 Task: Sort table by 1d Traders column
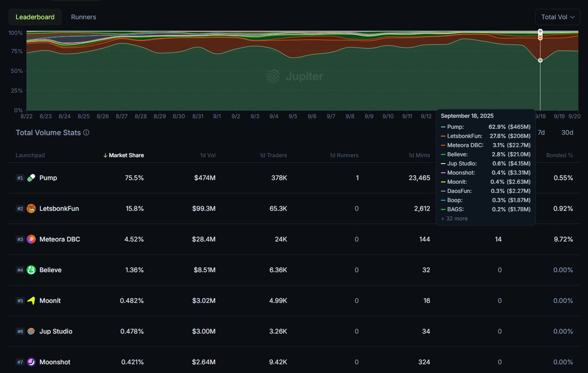click(273, 155)
